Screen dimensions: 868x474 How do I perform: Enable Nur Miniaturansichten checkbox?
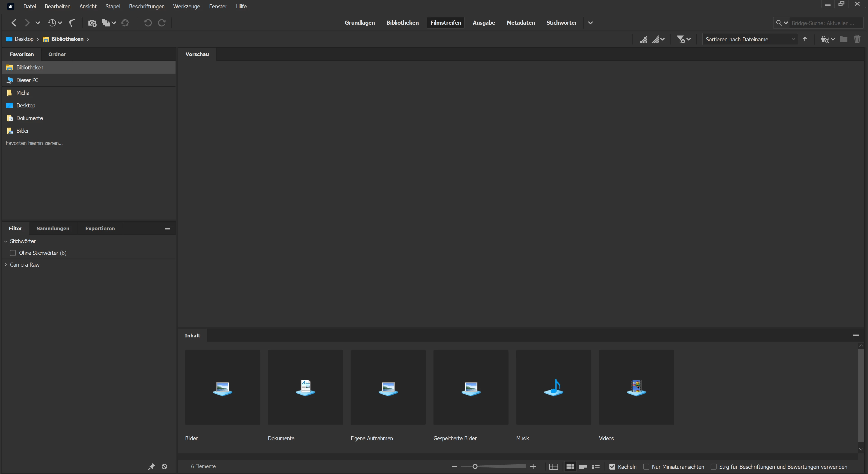[646, 467]
